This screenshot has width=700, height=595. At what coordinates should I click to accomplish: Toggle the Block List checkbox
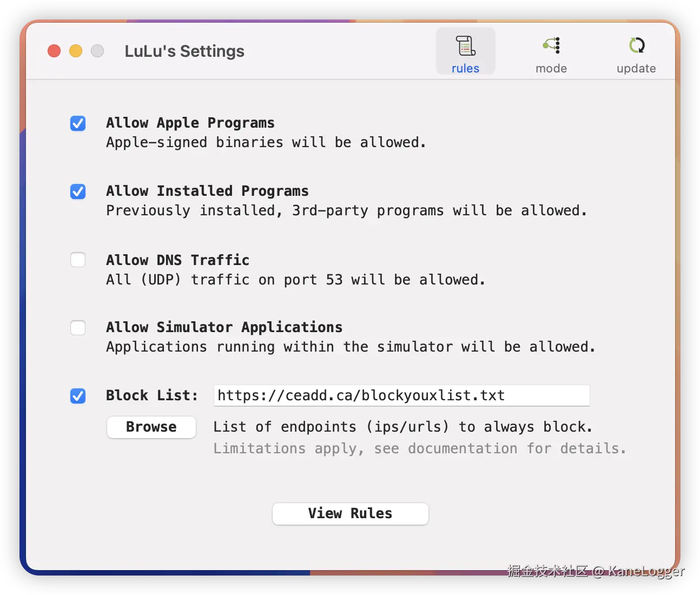[78, 396]
